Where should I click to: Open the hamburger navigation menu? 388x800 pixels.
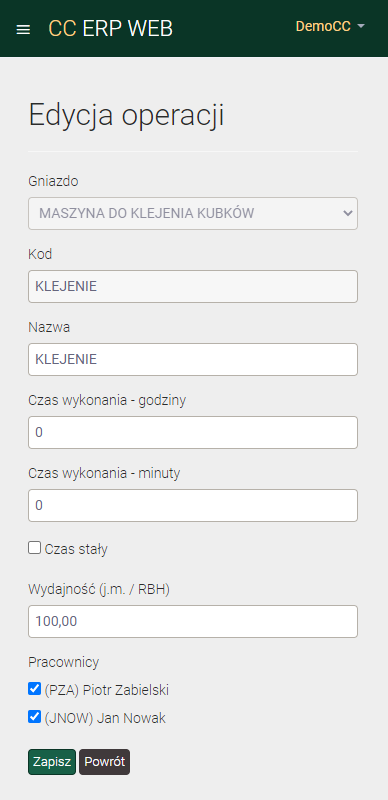pos(23,30)
